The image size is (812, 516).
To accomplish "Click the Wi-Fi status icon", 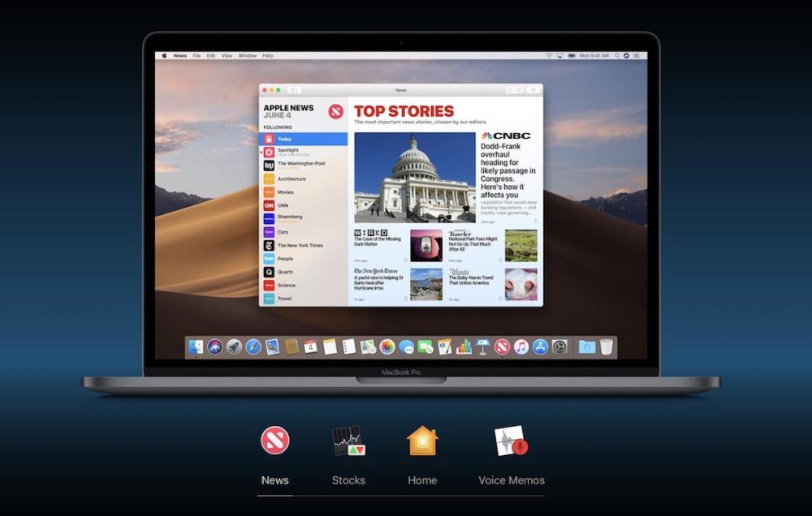I will tap(549, 55).
